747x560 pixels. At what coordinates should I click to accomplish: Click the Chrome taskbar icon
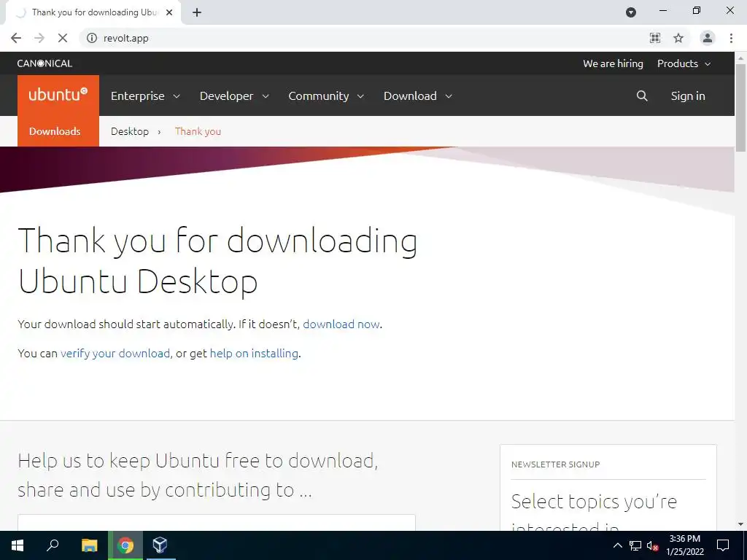(x=125, y=545)
